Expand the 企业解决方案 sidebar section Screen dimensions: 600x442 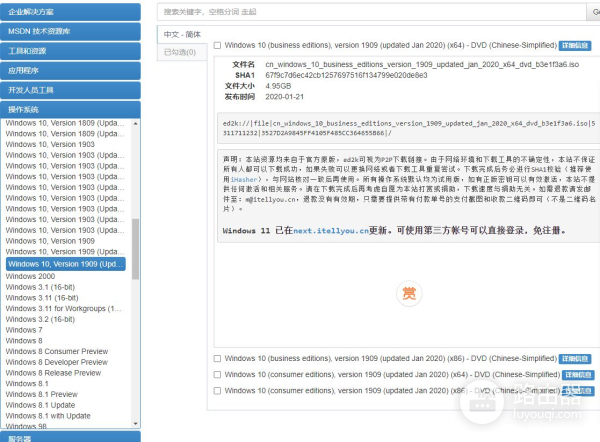coord(70,12)
